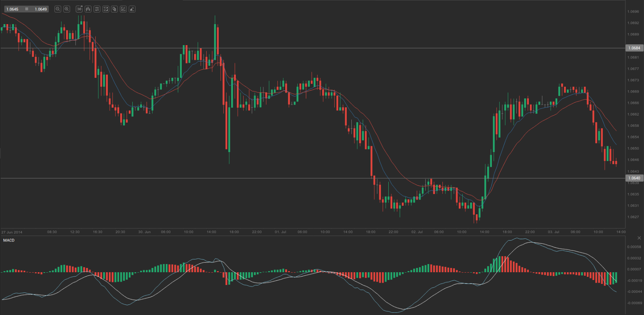Click the MACD indicator label
This screenshot has width=644, height=315.
[x=9, y=240]
